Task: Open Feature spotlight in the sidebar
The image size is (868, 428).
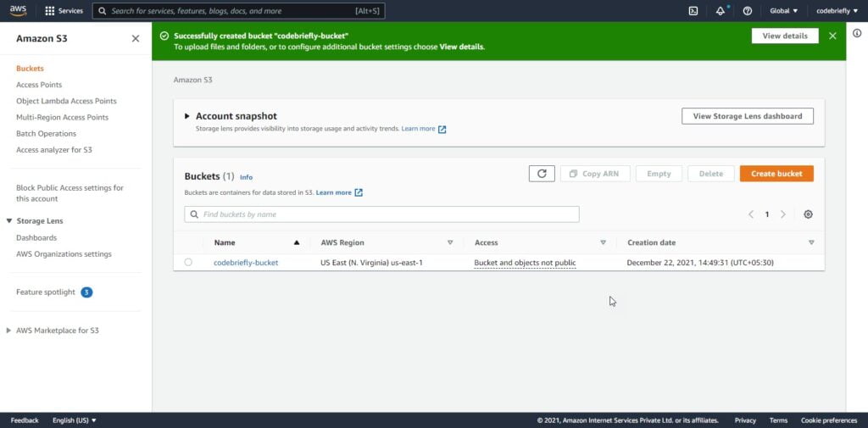Action: pos(46,292)
